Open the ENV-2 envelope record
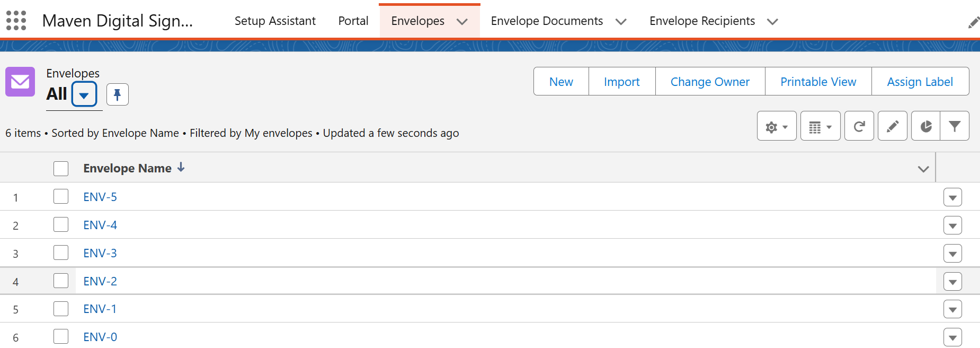Image resolution: width=980 pixels, height=348 pixels. click(100, 281)
